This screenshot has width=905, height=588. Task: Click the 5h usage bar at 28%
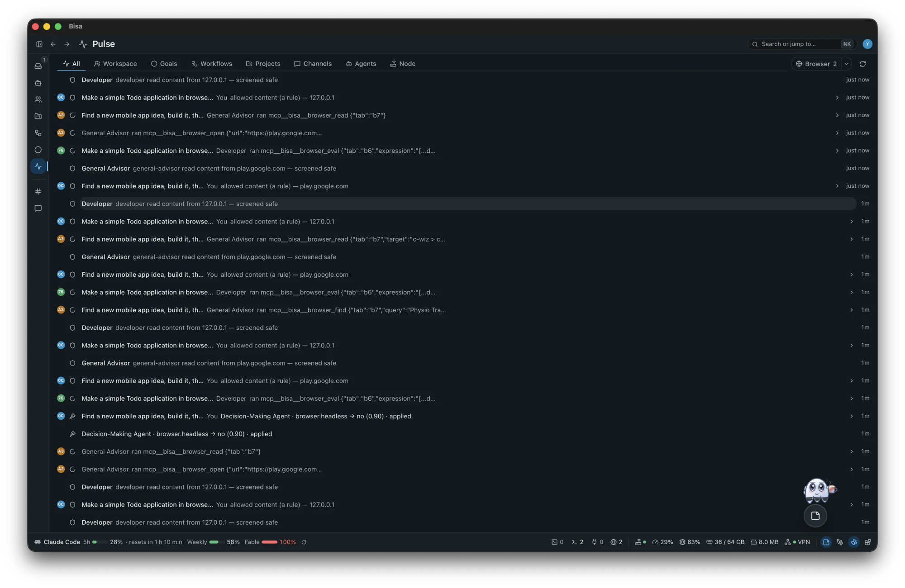click(x=100, y=542)
